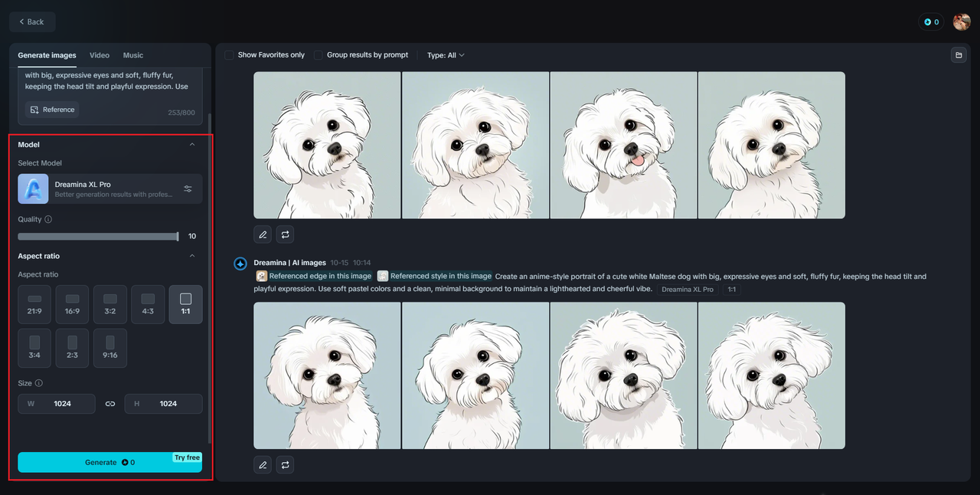Screen dimensions: 980x495
Task: Click the Dreamina XL Pro tag
Action: (688, 290)
